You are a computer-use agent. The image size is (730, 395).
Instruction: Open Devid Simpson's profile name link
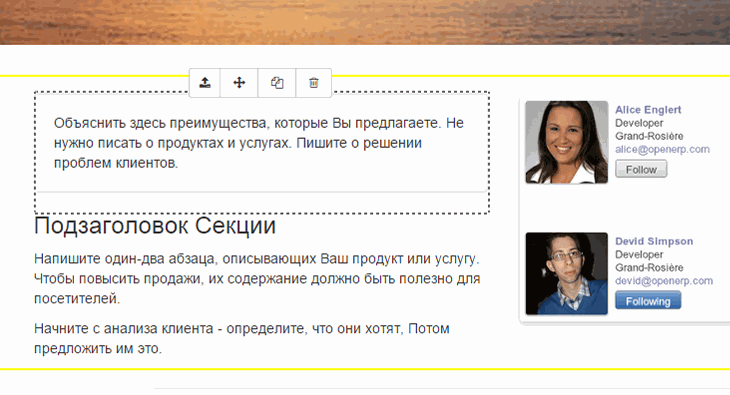[x=654, y=241]
